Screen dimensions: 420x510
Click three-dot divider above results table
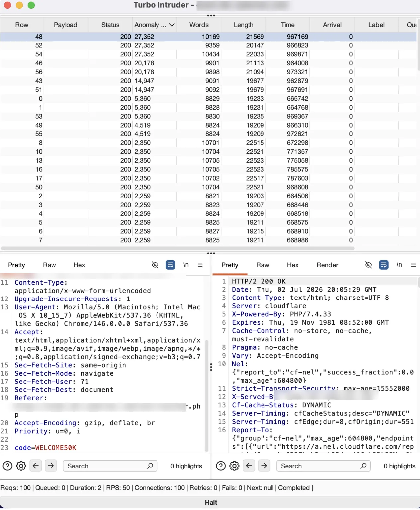coord(211,15)
